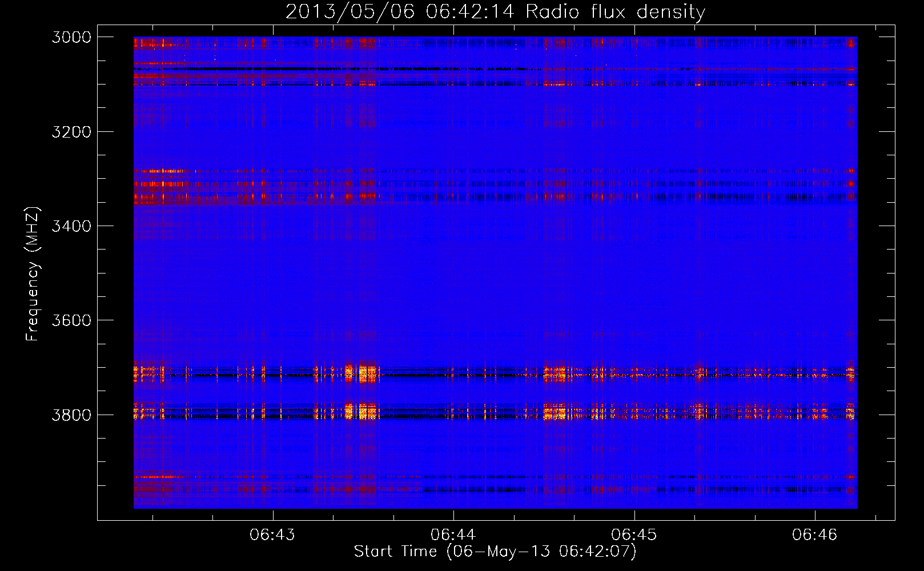This screenshot has height=571, width=924.
Task: Click the 'Frequency (MHZ)' vertical axis title
Action: (33, 274)
